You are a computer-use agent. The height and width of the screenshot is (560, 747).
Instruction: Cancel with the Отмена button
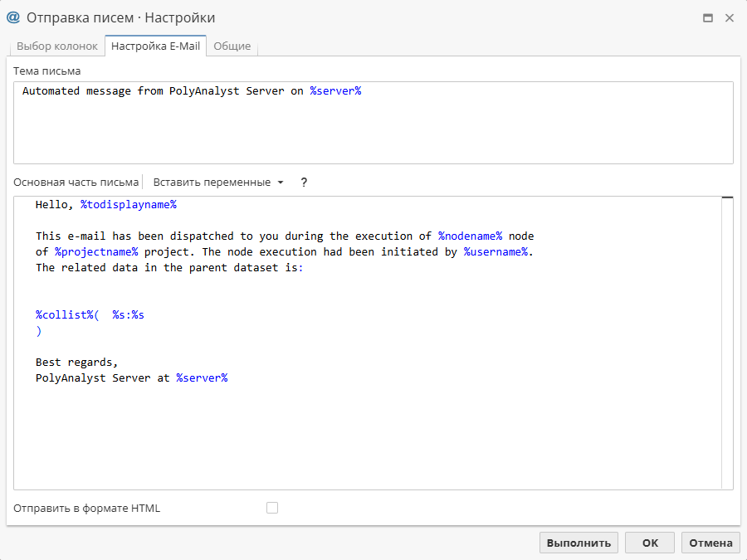coord(710,543)
